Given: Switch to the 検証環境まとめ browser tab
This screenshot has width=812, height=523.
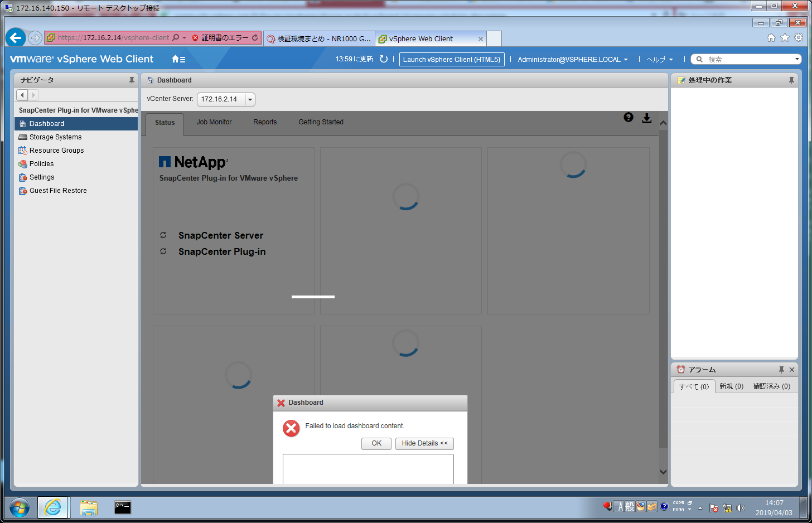Looking at the screenshot, I should pos(319,39).
